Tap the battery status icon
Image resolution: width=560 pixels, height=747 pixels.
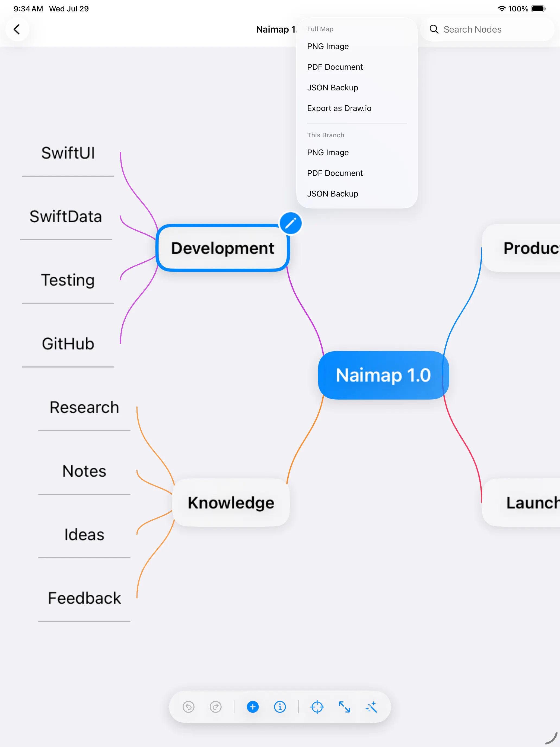tap(538, 9)
